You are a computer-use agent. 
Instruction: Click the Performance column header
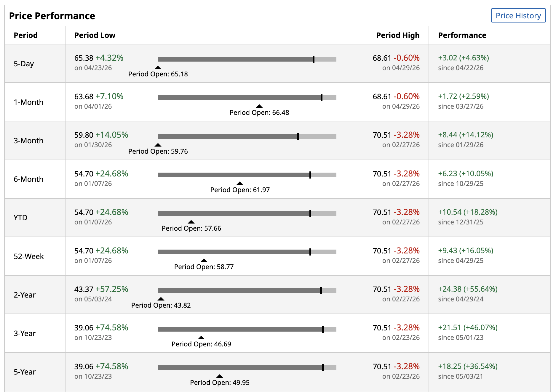(x=462, y=35)
